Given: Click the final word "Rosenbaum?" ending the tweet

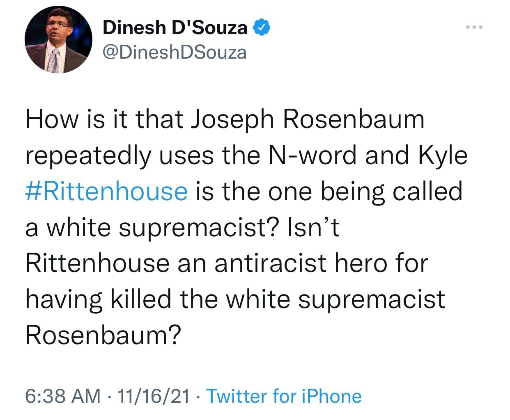Looking at the screenshot, I should click(x=103, y=335).
